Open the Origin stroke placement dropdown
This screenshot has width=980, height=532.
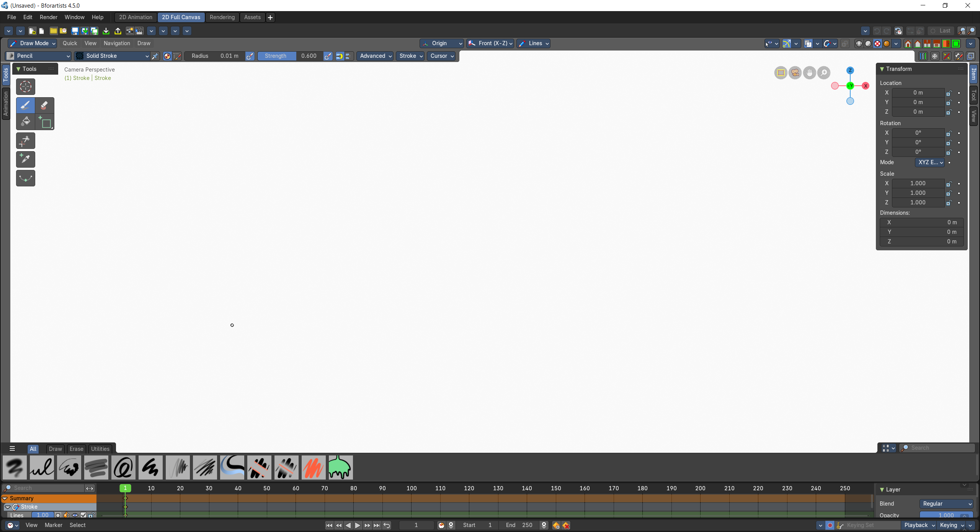point(442,44)
